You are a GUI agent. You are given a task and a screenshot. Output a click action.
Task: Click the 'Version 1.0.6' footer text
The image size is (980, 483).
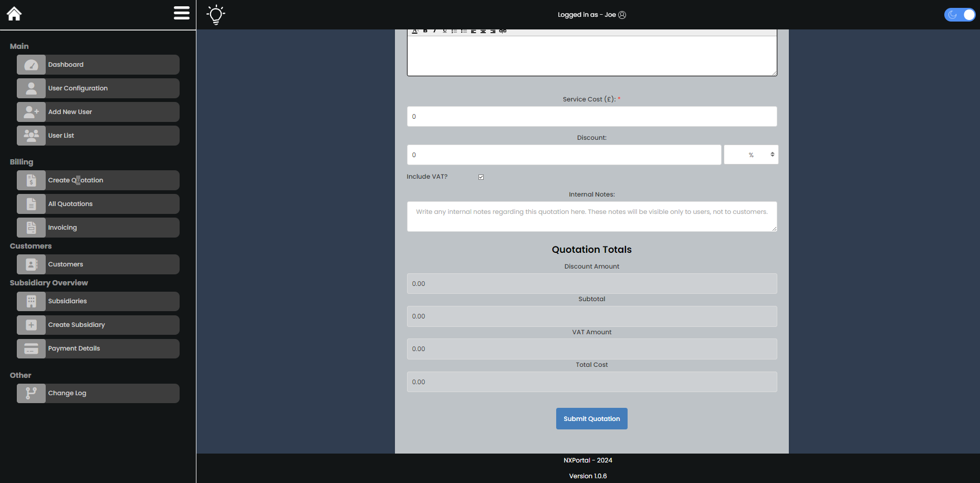tap(588, 476)
